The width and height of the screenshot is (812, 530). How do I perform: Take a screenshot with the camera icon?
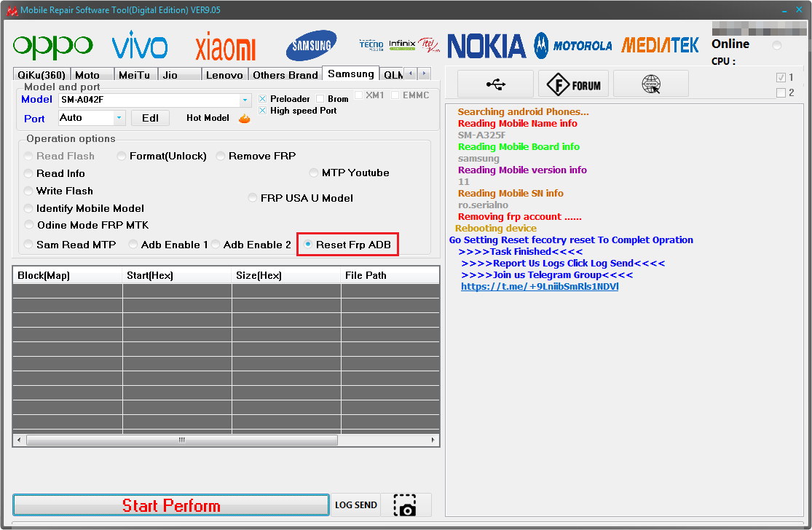click(x=406, y=505)
